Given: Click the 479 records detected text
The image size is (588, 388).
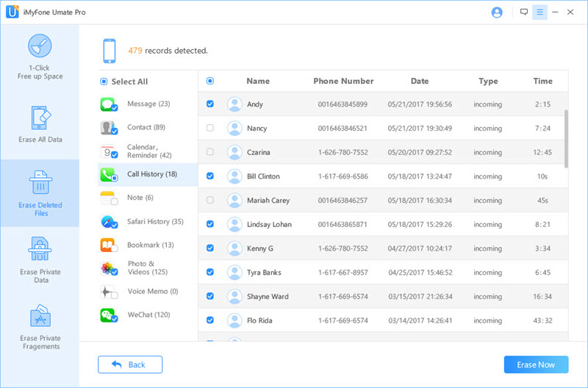Looking at the screenshot, I should pyautogui.click(x=168, y=51).
